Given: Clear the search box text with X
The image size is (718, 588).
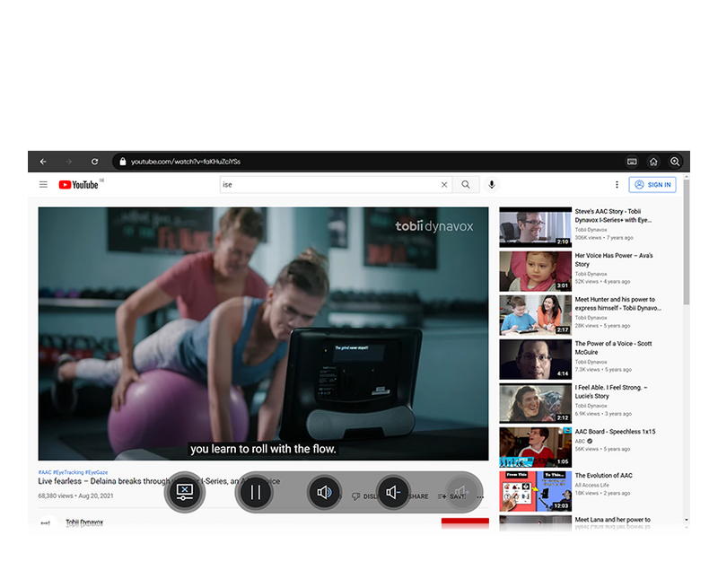Looking at the screenshot, I should 443,185.
